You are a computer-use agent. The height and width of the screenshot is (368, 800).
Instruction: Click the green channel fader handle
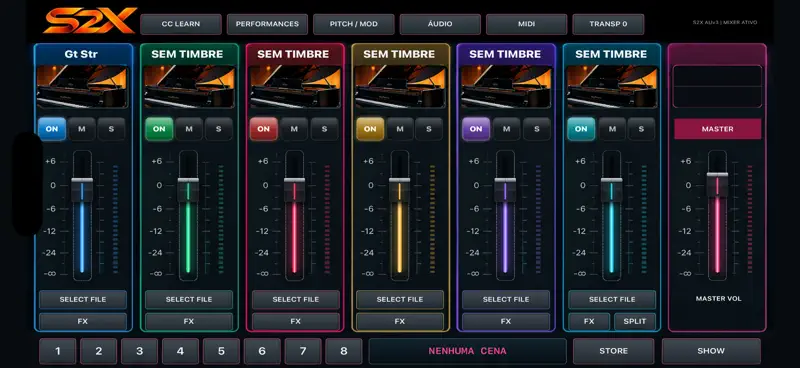(188, 189)
